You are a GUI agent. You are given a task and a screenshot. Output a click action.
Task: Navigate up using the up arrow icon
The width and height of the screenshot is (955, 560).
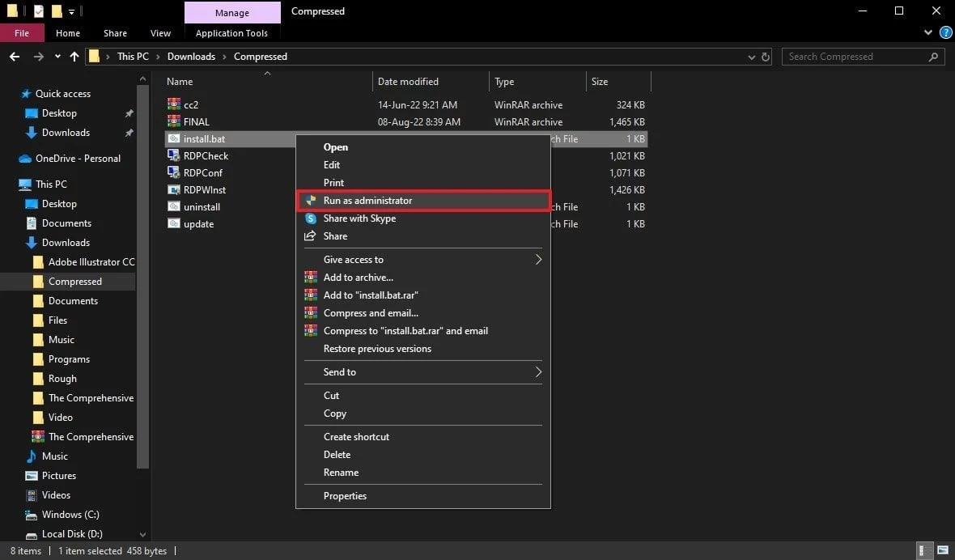click(74, 57)
